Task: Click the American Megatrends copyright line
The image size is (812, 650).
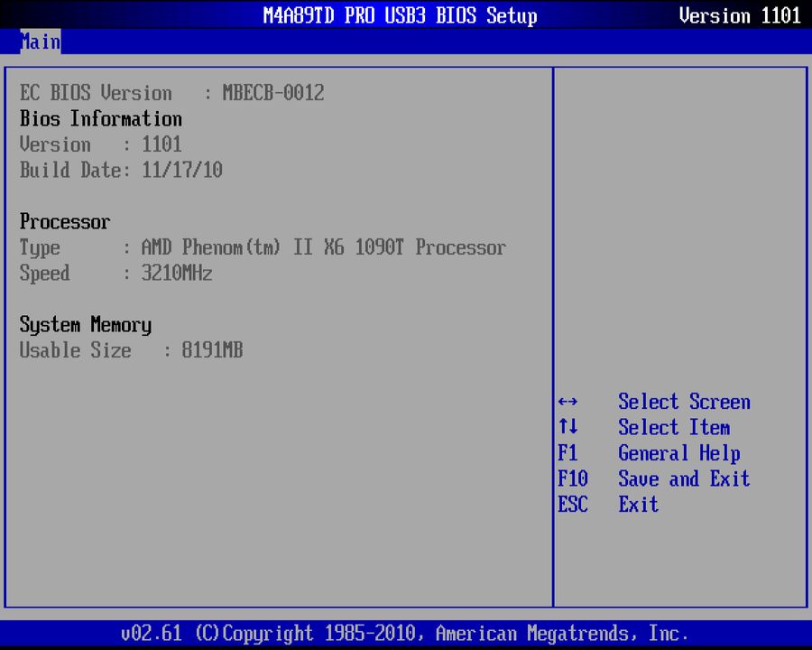Action: 405,633
